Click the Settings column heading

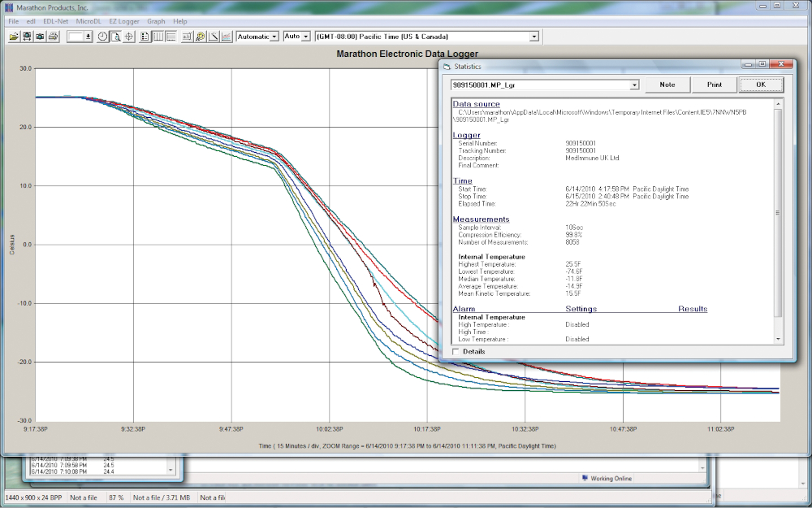pyautogui.click(x=581, y=308)
